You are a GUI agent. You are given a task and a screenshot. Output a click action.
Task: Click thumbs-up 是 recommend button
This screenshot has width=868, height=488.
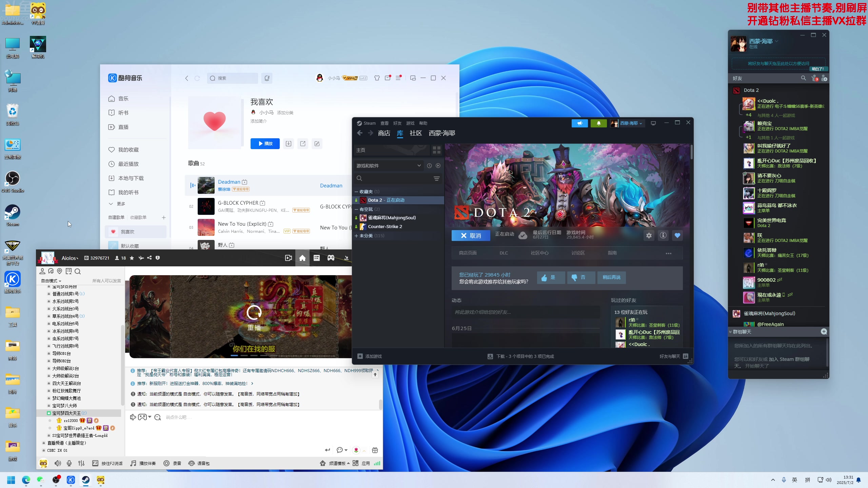coord(550,278)
